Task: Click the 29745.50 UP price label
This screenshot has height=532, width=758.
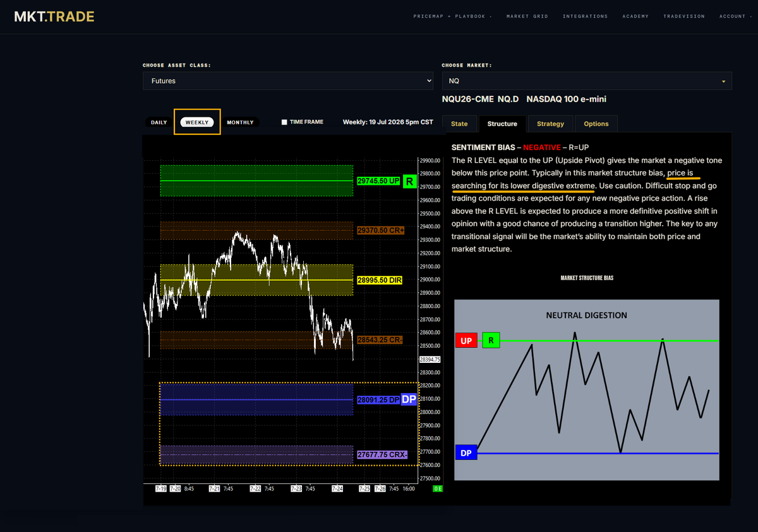Action: (379, 181)
